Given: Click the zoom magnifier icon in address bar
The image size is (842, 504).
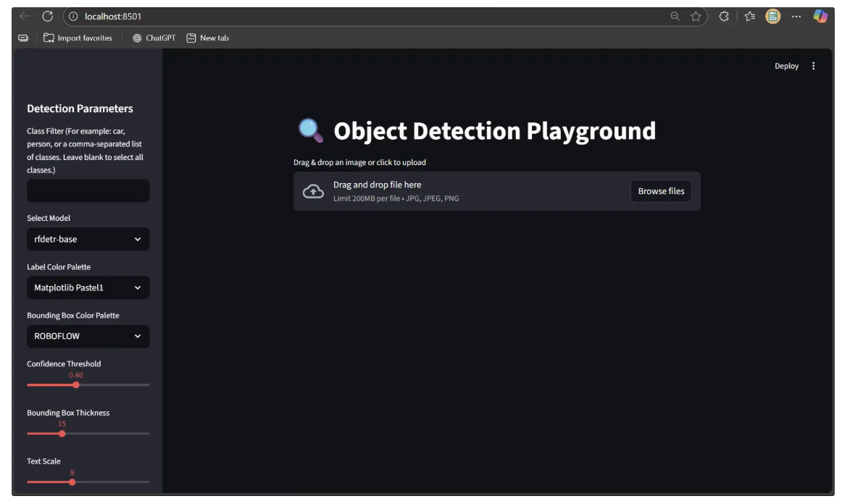Looking at the screenshot, I should coord(675,16).
